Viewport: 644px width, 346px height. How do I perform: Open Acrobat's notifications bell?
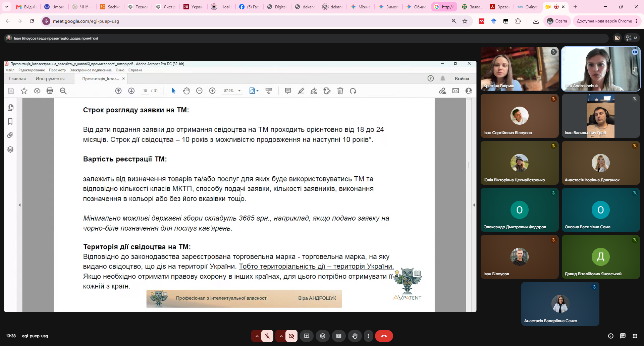pos(443,78)
